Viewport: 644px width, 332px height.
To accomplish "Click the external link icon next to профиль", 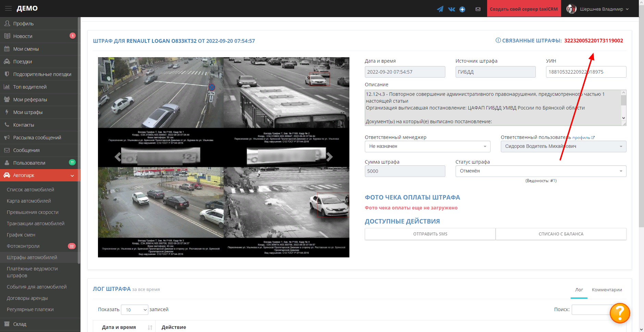I will coord(593,138).
